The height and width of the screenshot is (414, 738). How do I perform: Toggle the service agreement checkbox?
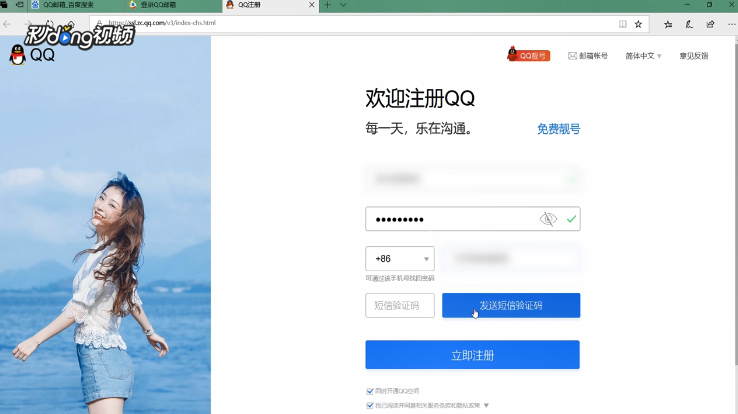coord(370,405)
